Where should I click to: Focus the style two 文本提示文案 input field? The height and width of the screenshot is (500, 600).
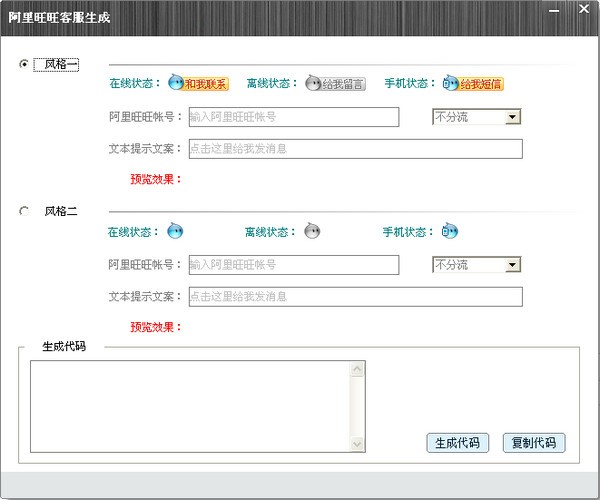pos(355,297)
